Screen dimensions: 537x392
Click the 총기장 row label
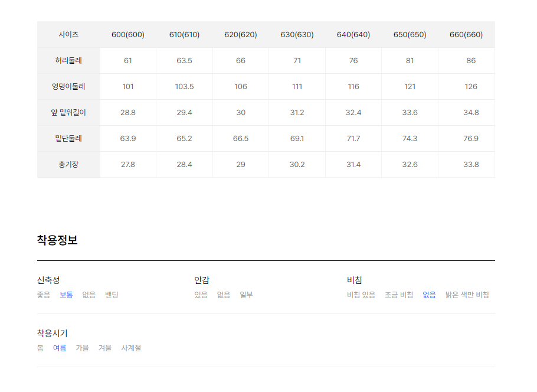[68, 165]
